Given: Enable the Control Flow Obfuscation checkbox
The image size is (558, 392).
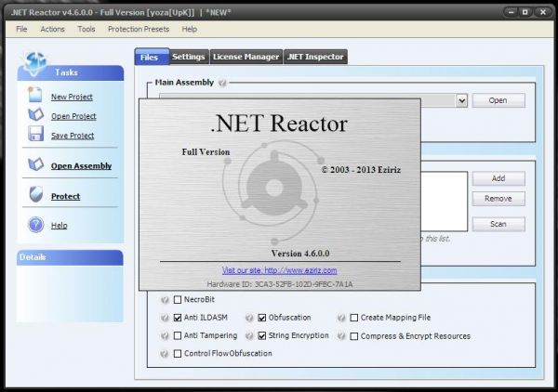Looking at the screenshot, I should coord(178,354).
